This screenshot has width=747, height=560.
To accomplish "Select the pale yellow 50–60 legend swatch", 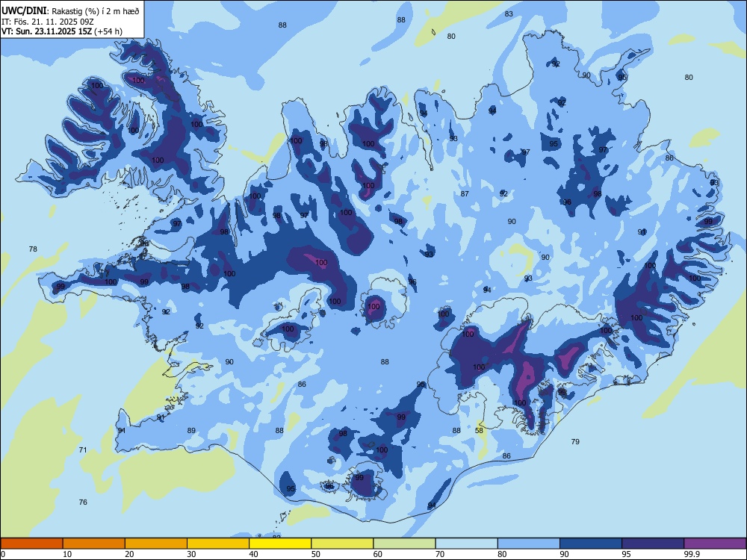I will coord(342,544).
